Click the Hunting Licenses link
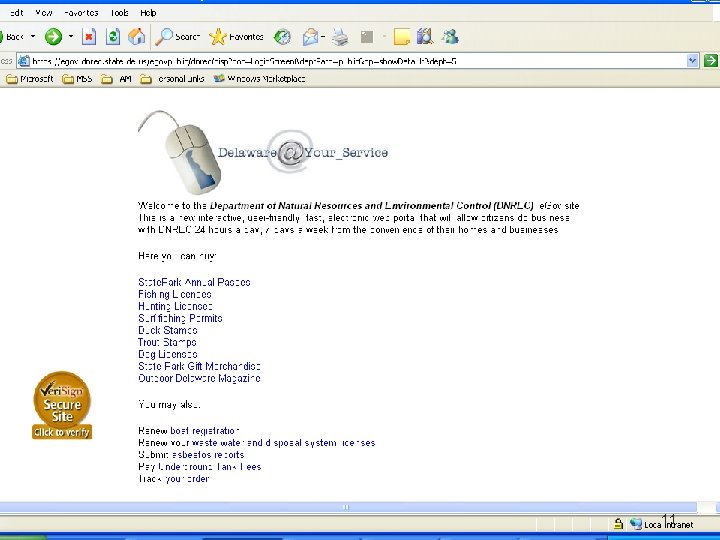 [x=175, y=306]
